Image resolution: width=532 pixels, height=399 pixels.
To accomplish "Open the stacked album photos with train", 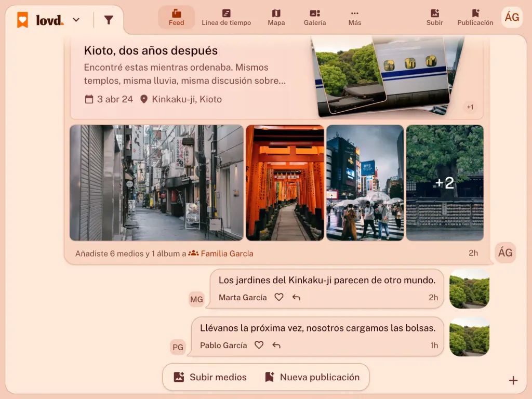I will [x=387, y=76].
